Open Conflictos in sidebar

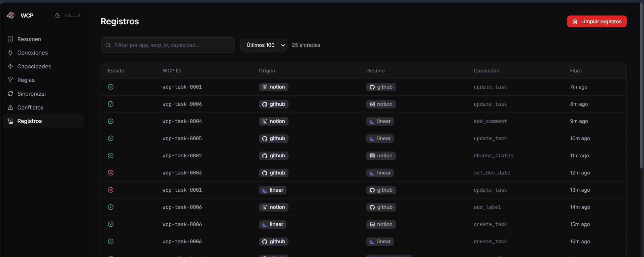click(x=43, y=107)
